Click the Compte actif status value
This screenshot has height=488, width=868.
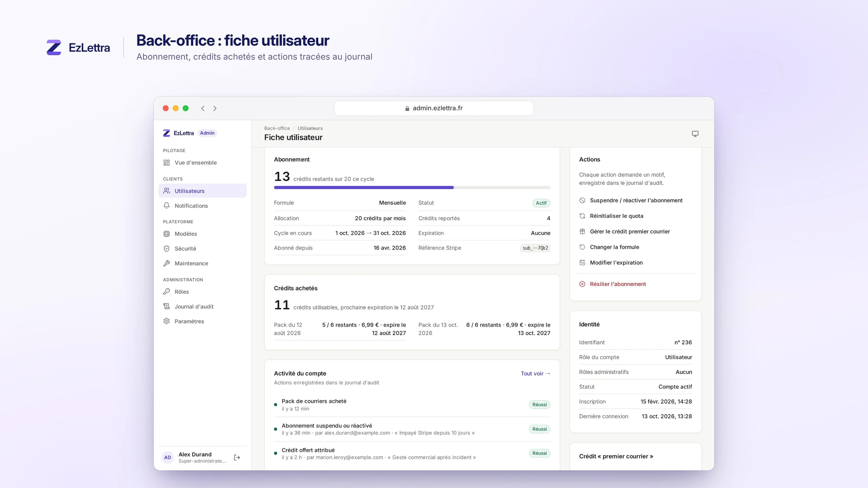click(675, 387)
